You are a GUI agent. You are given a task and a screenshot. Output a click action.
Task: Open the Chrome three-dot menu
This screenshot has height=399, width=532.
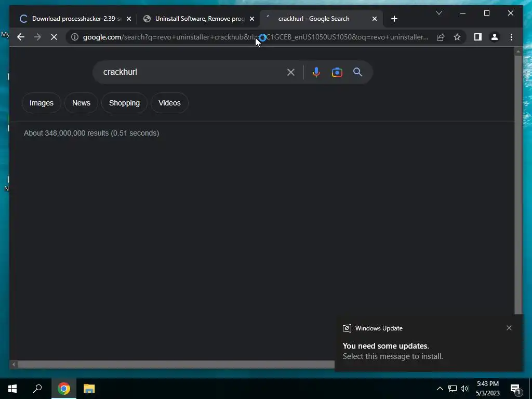511,37
